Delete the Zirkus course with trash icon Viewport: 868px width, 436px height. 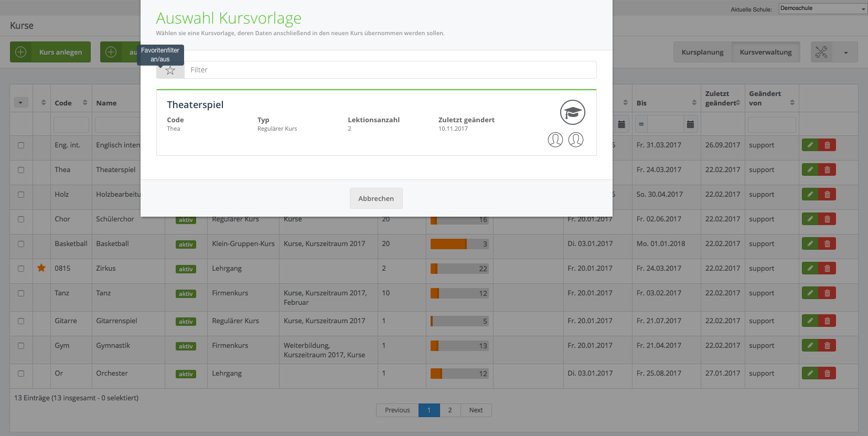827,268
